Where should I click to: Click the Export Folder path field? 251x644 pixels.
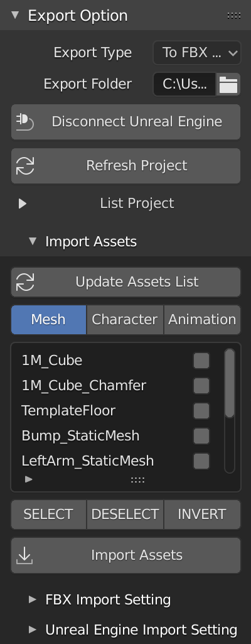[184, 84]
